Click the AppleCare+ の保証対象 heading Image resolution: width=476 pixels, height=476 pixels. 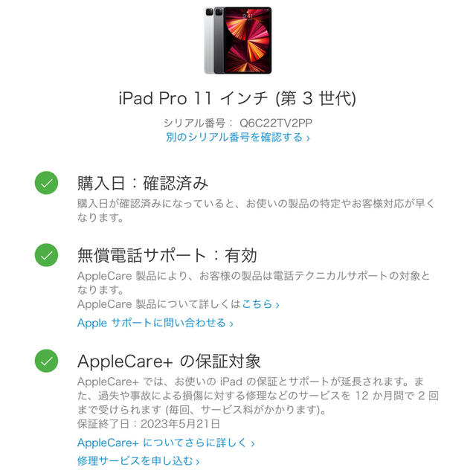point(169,361)
